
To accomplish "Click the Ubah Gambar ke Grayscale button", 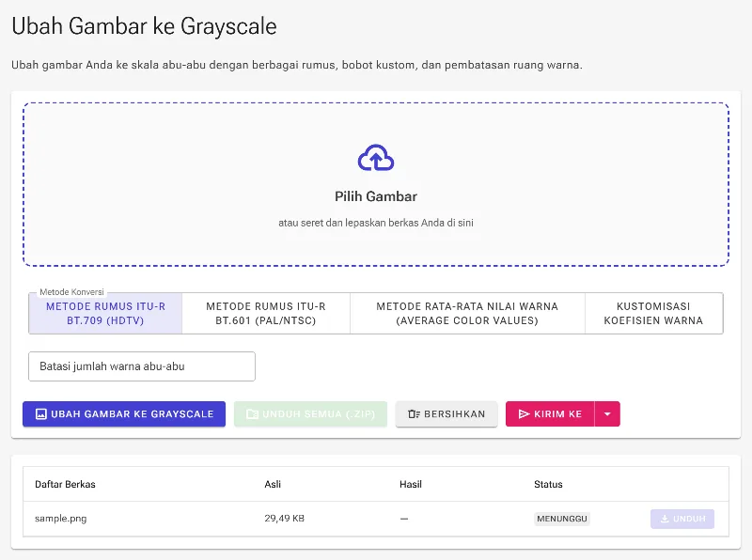I will click(x=124, y=413).
